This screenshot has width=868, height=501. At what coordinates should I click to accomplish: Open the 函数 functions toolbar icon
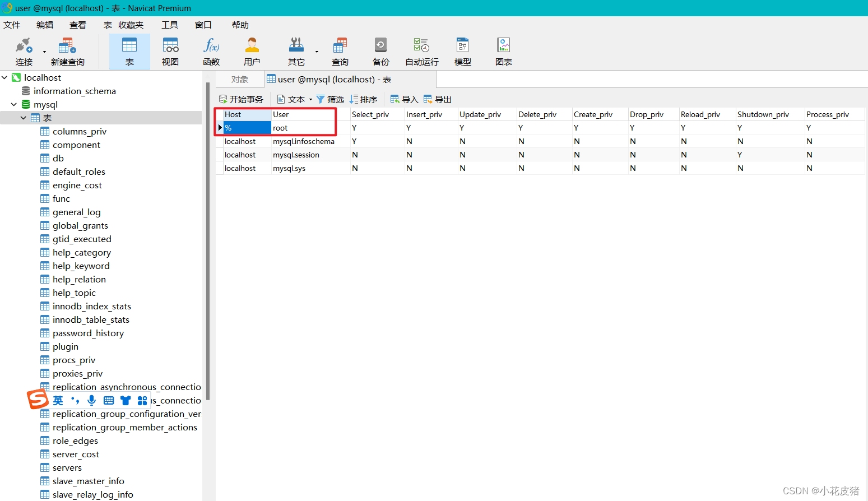(211, 52)
